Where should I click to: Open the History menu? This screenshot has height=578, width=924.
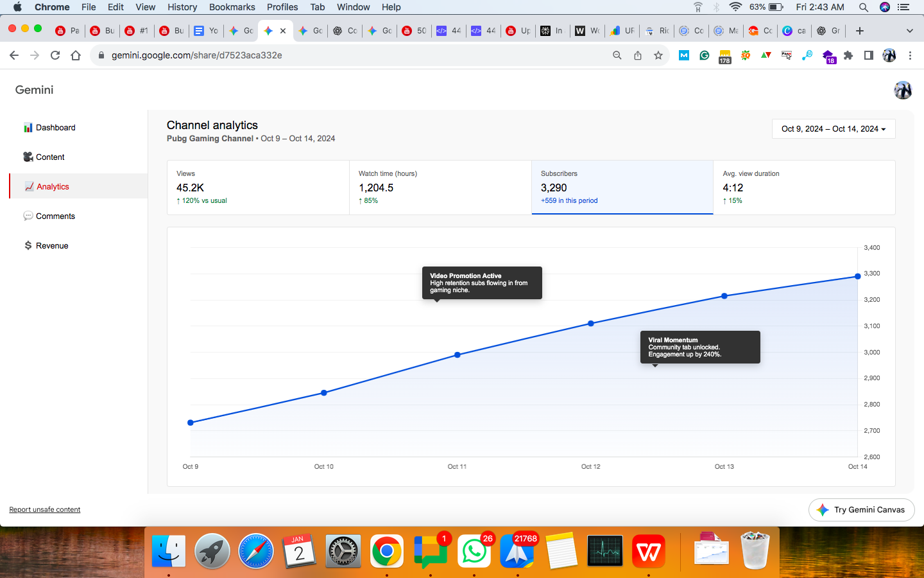point(182,7)
